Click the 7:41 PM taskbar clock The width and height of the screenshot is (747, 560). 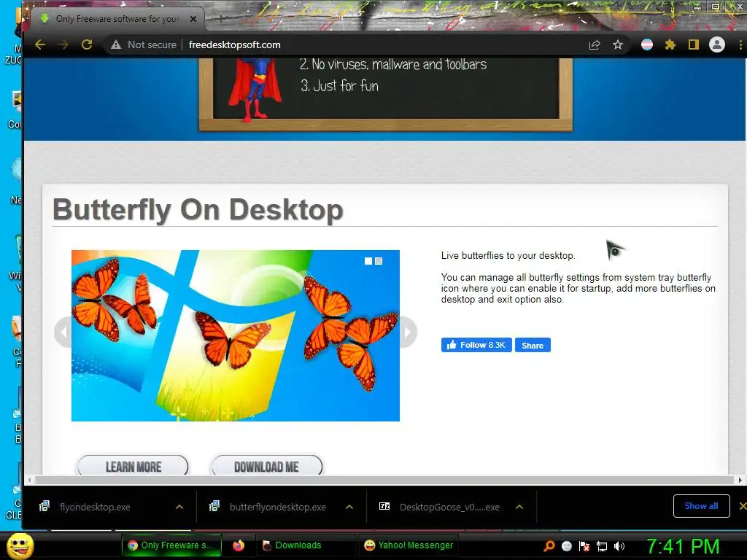coord(683,547)
